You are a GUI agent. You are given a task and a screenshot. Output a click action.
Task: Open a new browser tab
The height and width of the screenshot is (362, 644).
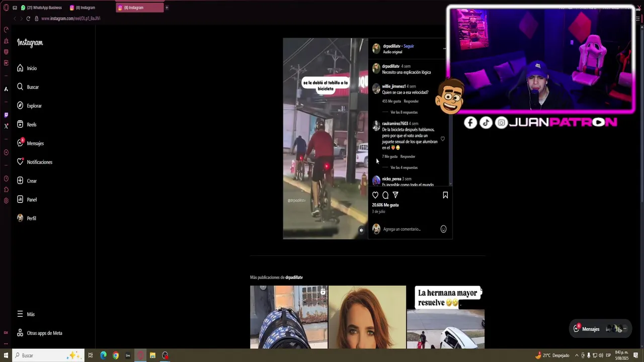click(x=167, y=8)
